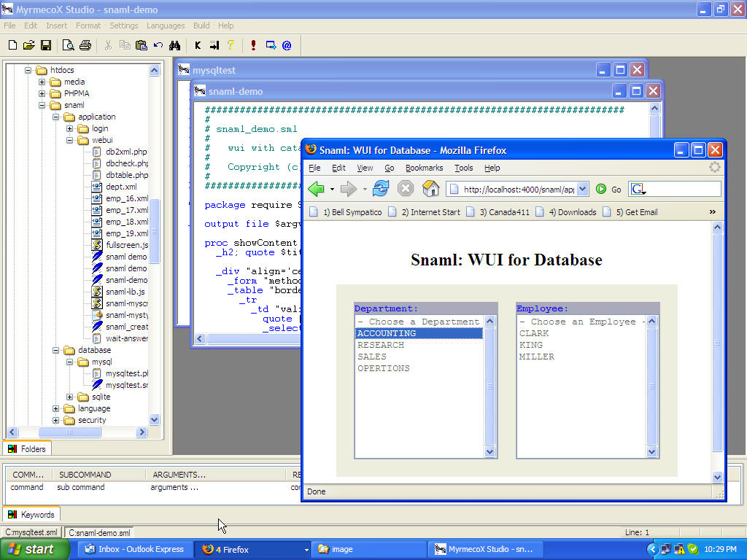Switch to the C:mysqltest.sml document tab
Image resolution: width=747 pixels, height=560 pixels.
pos(31,532)
